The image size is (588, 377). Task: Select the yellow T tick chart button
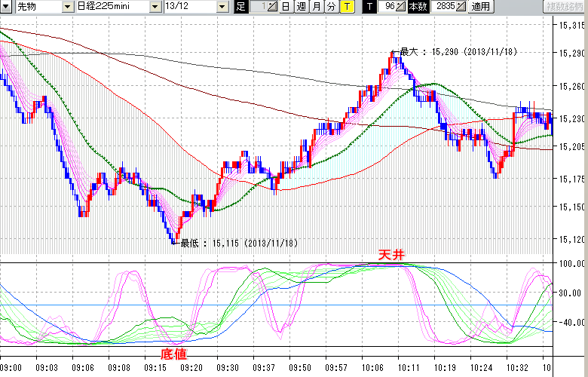click(347, 7)
